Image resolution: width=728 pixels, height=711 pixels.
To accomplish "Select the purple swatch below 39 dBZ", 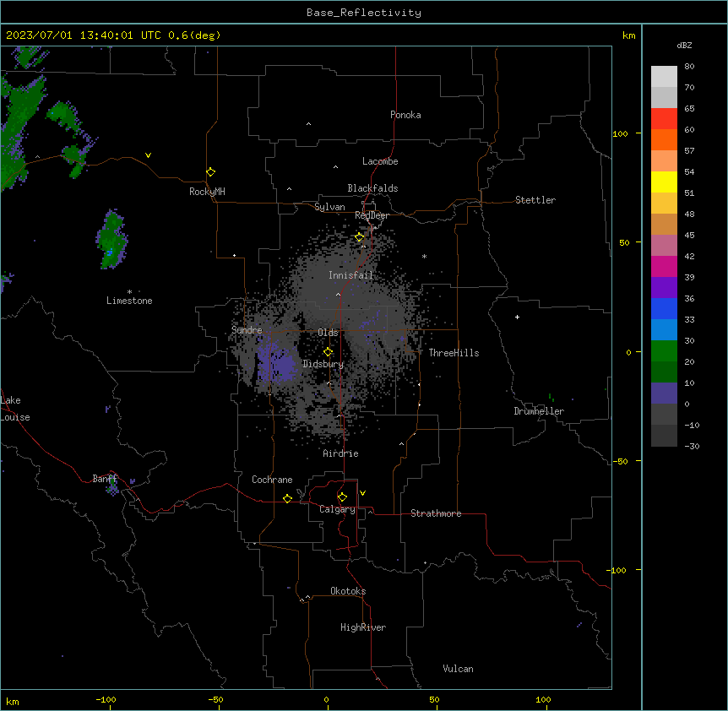I will 664,287.
